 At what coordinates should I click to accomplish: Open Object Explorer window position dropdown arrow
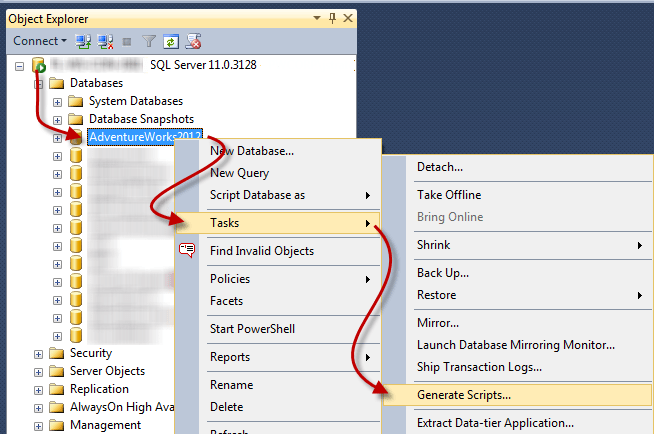317,18
